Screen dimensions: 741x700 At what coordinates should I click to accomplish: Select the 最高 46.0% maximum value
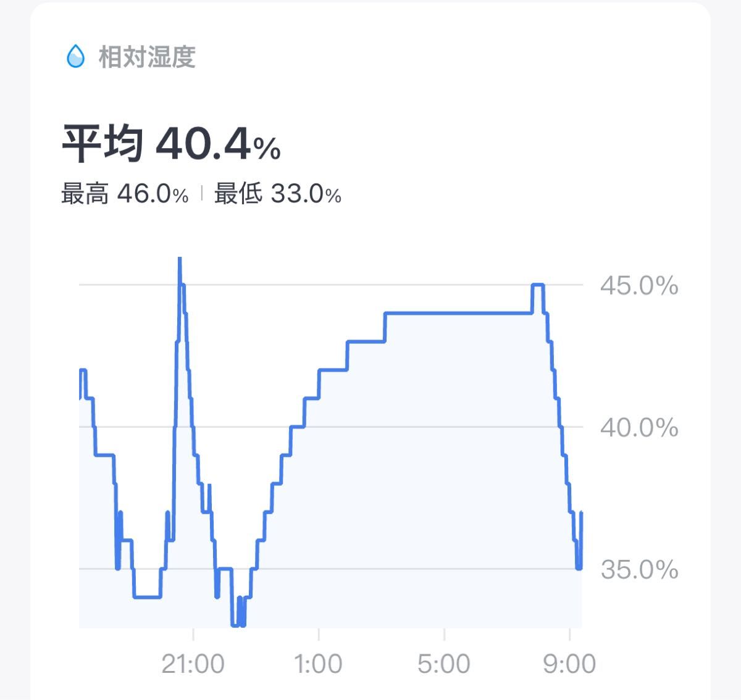(125, 194)
